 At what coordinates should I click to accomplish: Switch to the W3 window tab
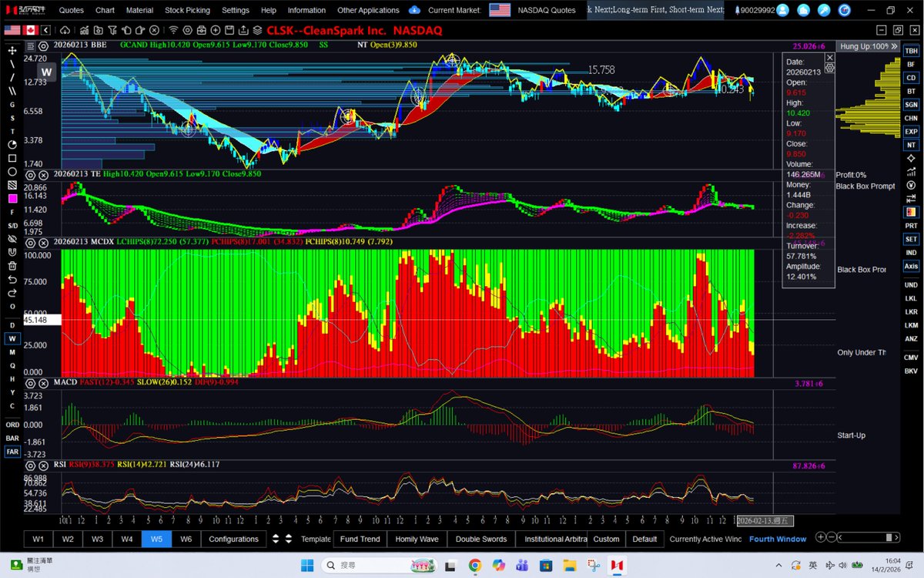(x=97, y=539)
